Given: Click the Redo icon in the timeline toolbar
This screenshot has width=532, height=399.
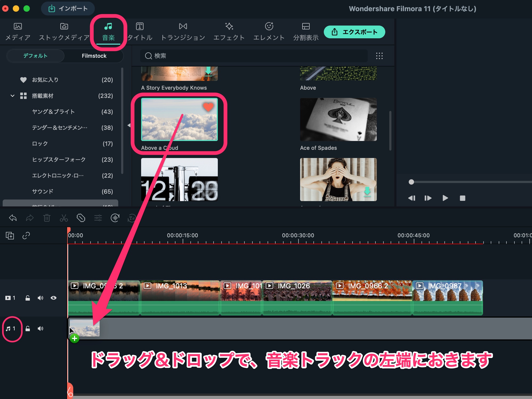Looking at the screenshot, I should (x=30, y=218).
